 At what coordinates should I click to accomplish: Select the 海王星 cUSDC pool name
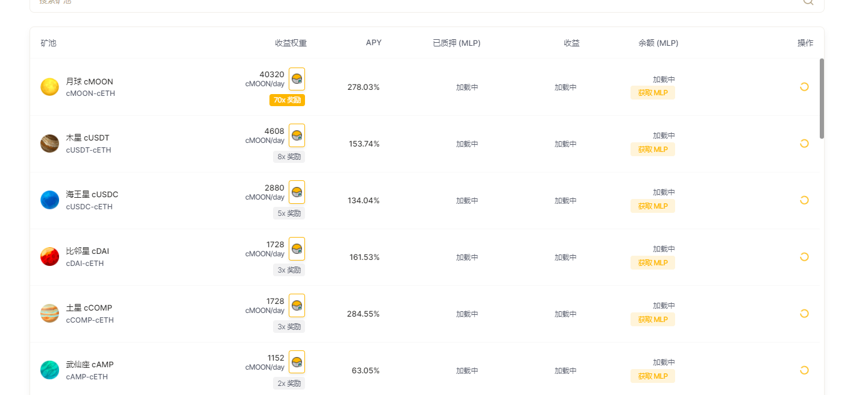point(92,195)
